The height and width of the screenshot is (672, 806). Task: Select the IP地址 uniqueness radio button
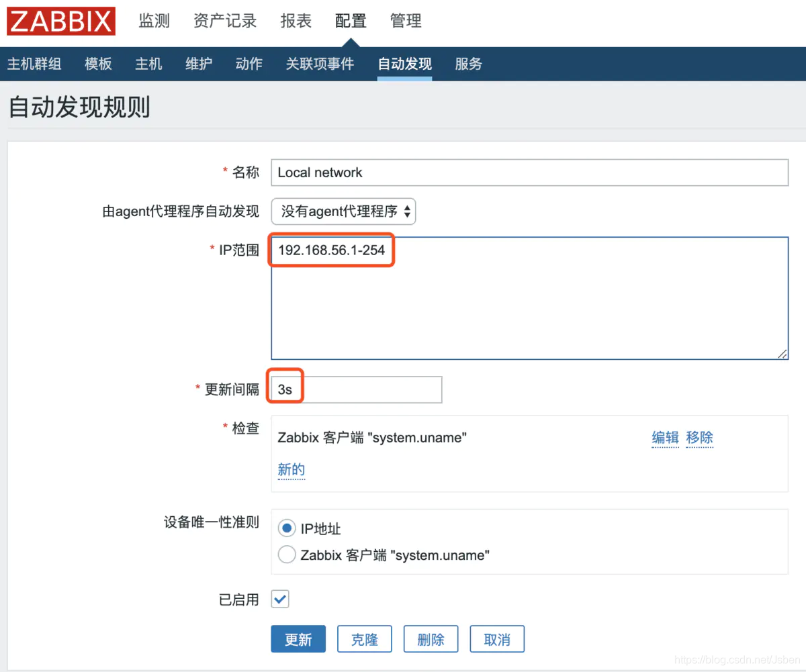click(x=287, y=528)
